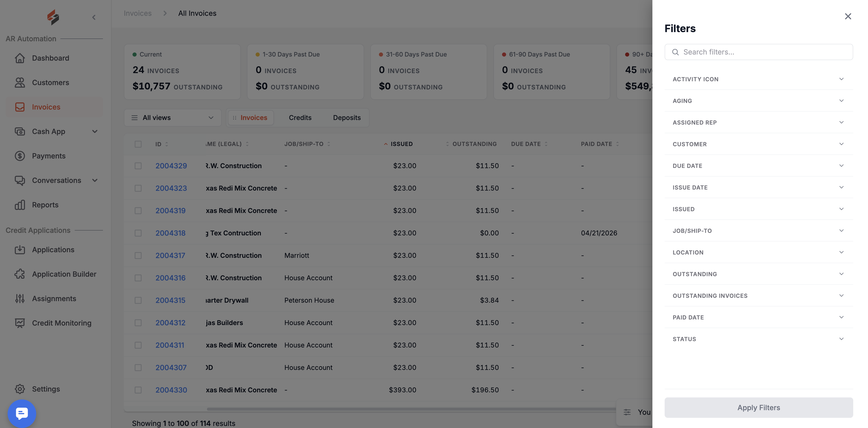The height and width of the screenshot is (428, 868).
Task: Click the Reports bar chart icon
Action: [20, 205]
